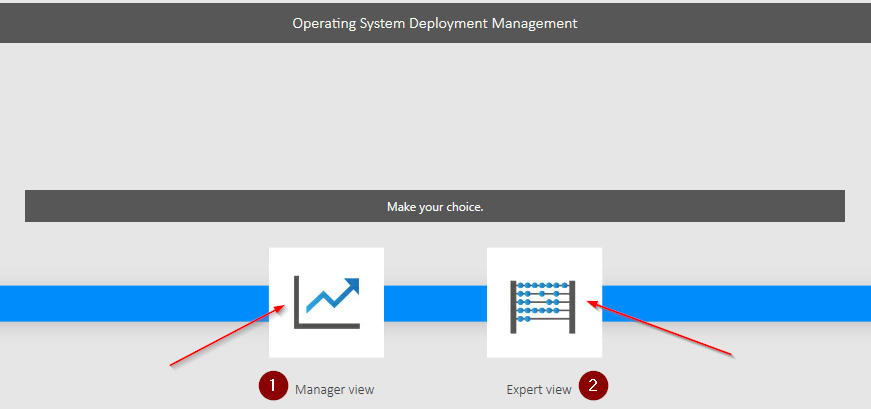Viewport: 871px width, 409px height.
Task: Open the Manager view chart icon
Action: click(326, 302)
